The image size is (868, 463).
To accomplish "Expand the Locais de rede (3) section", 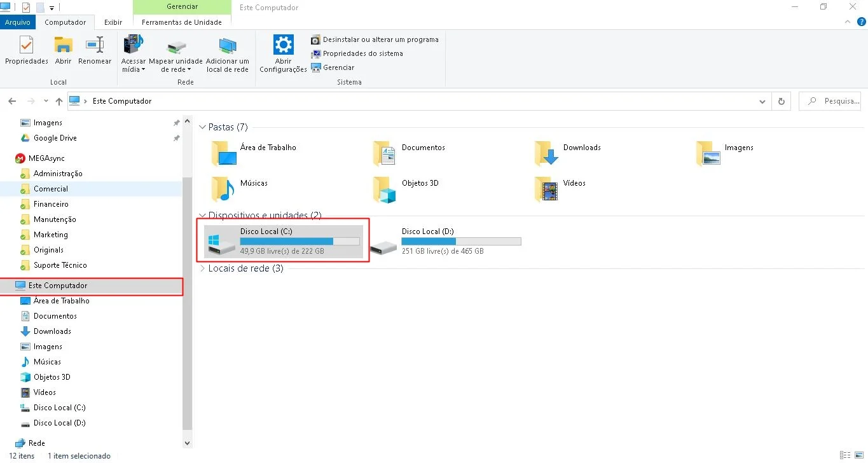I will [202, 268].
